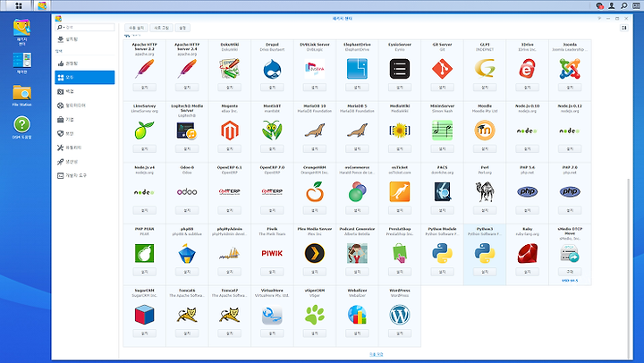Select the Logitech Media Server icon
This screenshot has height=363, width=644.
coord(187,131)
